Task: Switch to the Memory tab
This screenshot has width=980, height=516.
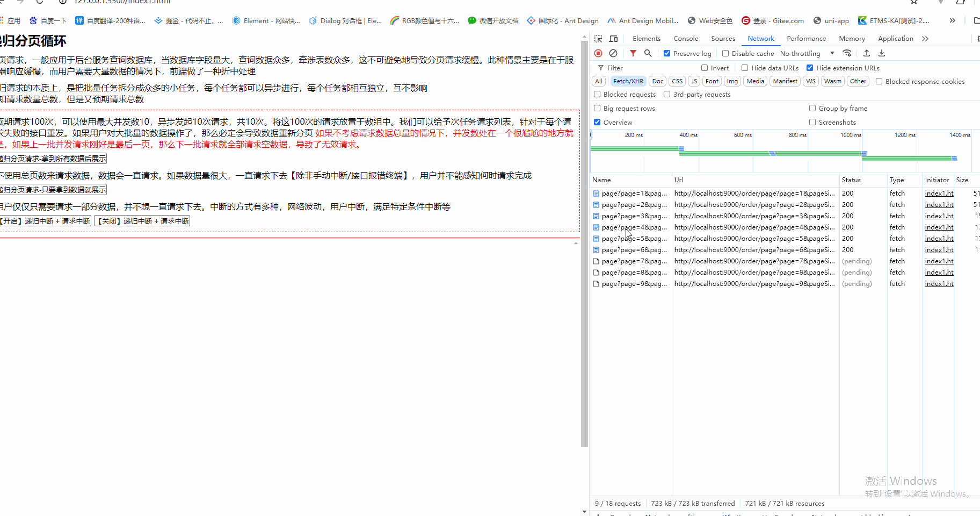Action: point(852,39)
